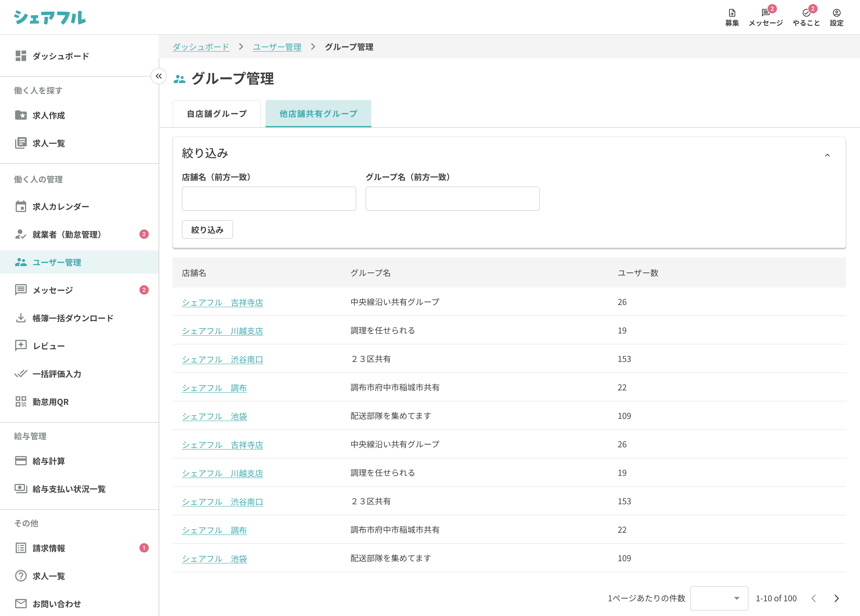Click the red badge on 請求情報
This screenshot has height=616, width=860.
point(144,548)
